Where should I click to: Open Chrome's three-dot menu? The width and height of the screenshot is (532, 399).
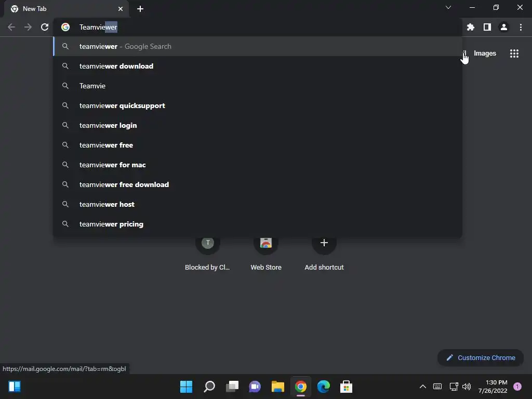tap(521, 27)
